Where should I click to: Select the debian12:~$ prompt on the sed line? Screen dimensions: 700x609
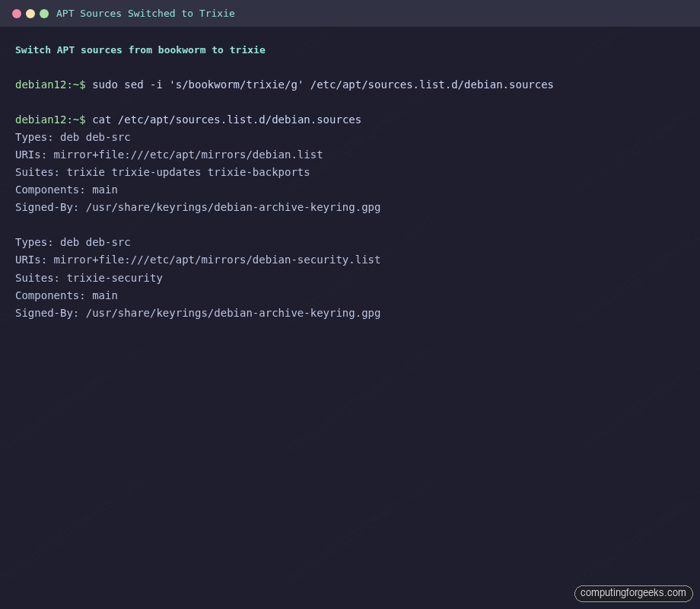point(50,84)
